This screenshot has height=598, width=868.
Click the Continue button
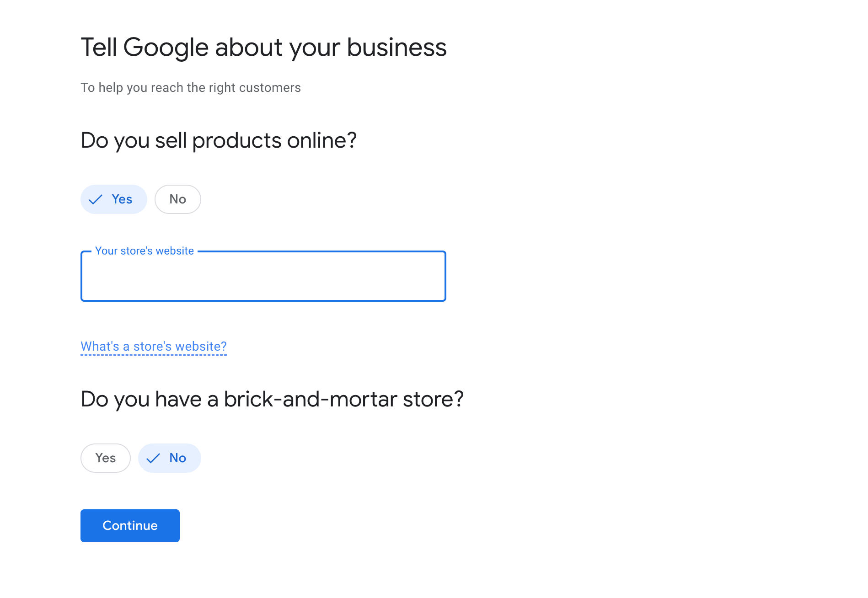pos(130,526)
